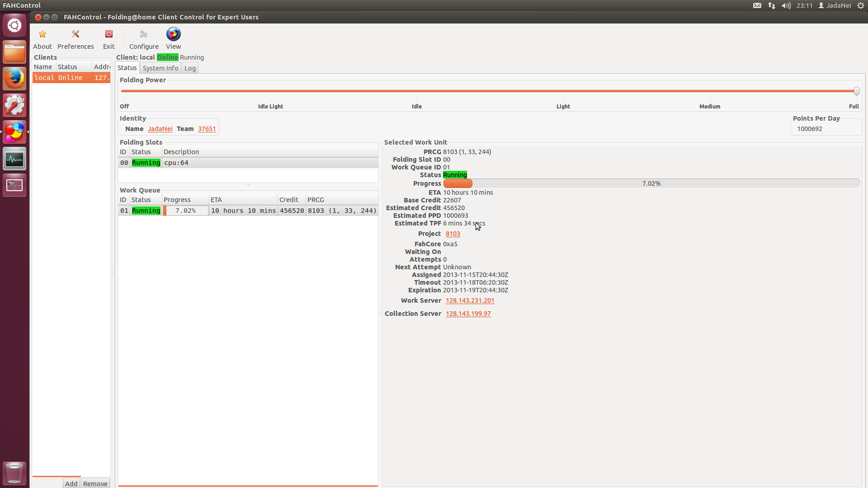Click the Remove client button
The image size is (868, 488).
pos(95,483)
